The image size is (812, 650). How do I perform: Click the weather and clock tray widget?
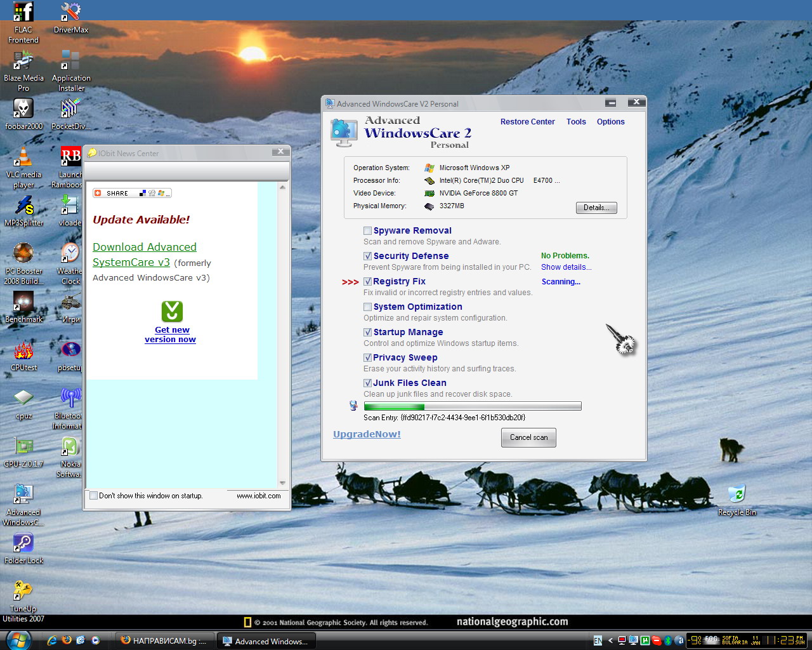click(x=747, y=640)
